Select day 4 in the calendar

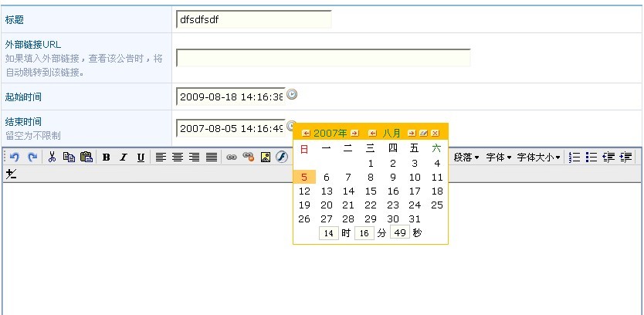[436, 164]
